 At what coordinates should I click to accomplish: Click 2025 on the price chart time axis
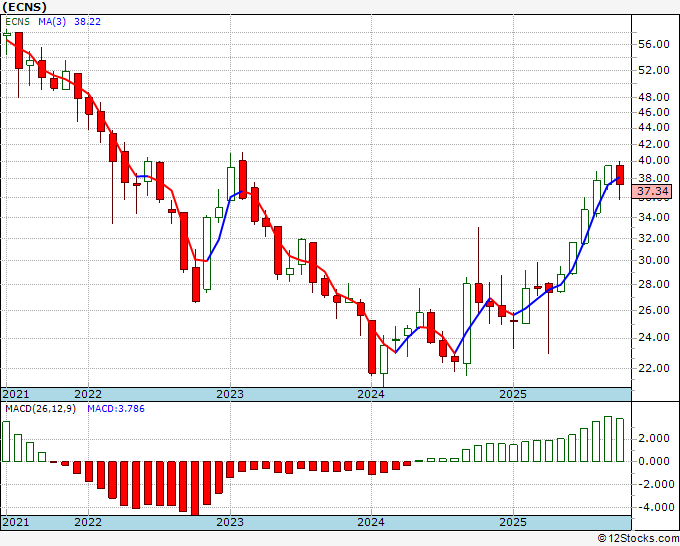tap(513, 394)
